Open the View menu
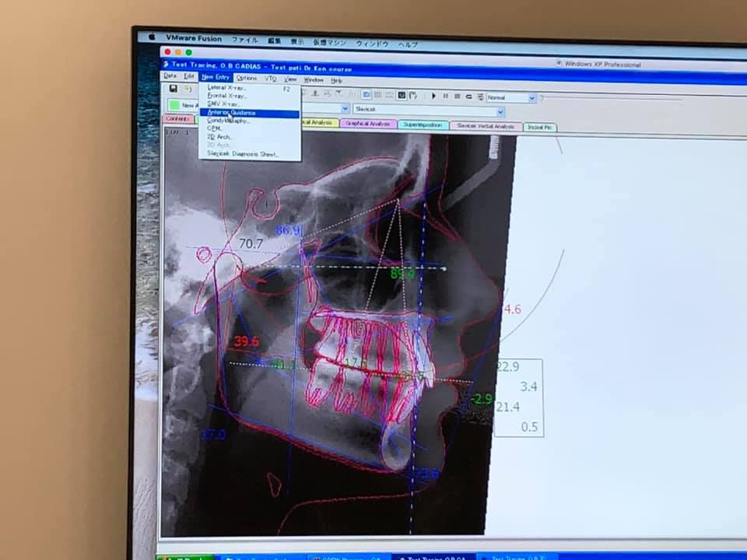The width and height of the screenshot is (747, 560). 290,79
